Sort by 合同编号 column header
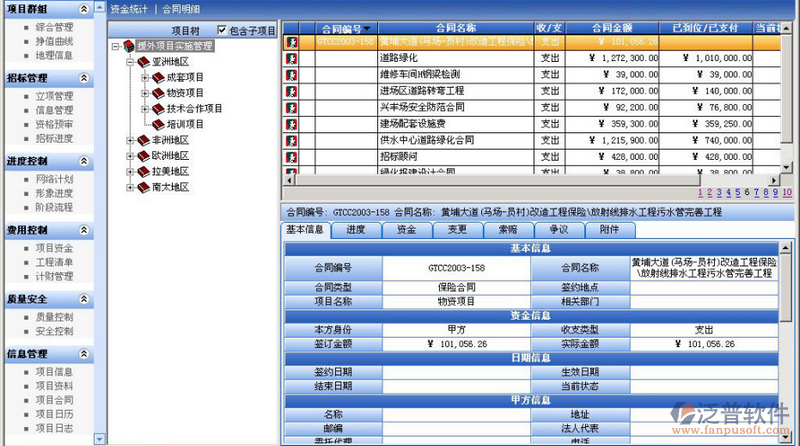The width and height of the screenshot is (800, 446). pos(346,29)
